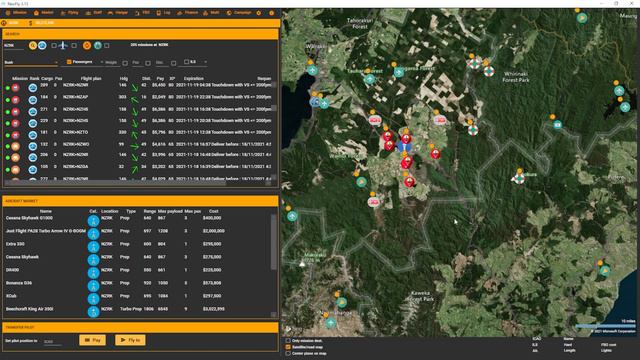
Task: Open the Mission tab
Action: (16, 13)
